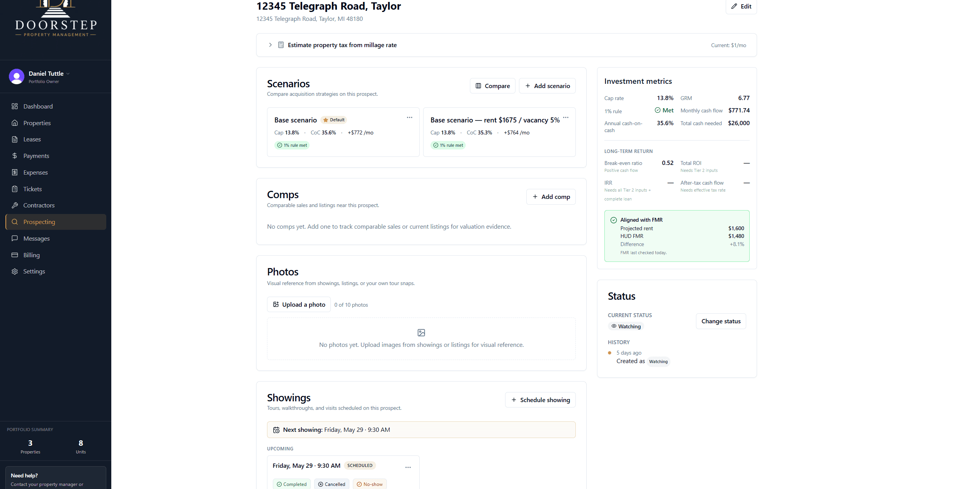Viewport: 980px width, 489px height.
Task: Open Daniel Tuttle account dropdown arrow
Action: coord(68,73)
